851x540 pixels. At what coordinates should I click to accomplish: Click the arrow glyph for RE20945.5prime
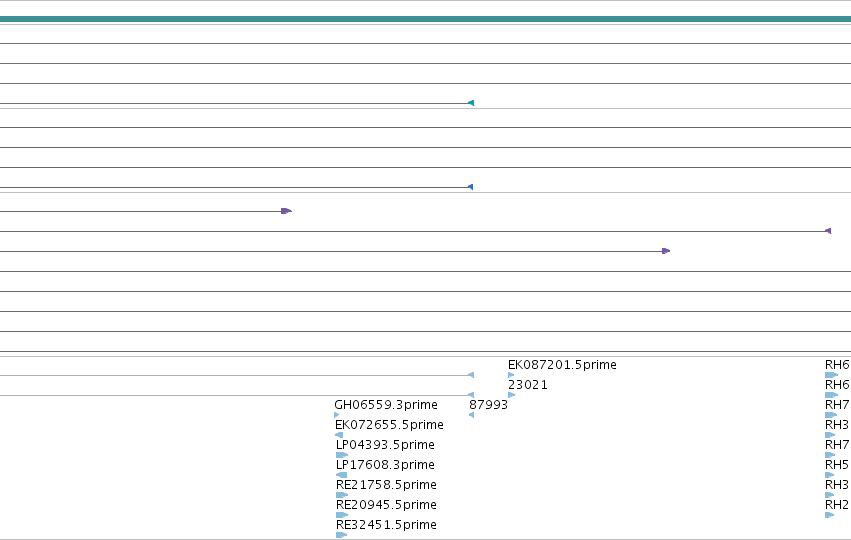[342, 515]
